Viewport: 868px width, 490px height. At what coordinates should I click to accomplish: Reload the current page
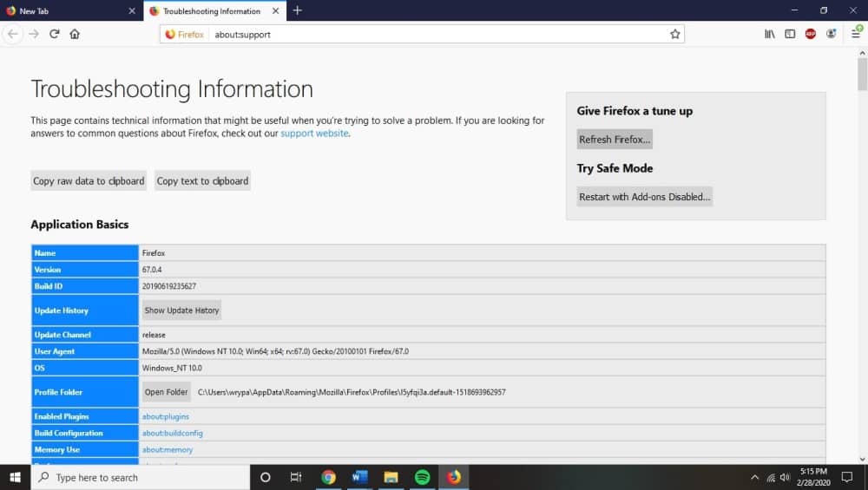click(x=54, y=34)
